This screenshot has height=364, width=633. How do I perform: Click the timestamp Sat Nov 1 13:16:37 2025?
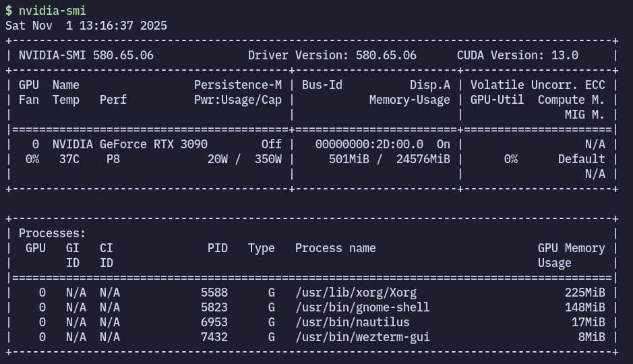click(86, 26)
